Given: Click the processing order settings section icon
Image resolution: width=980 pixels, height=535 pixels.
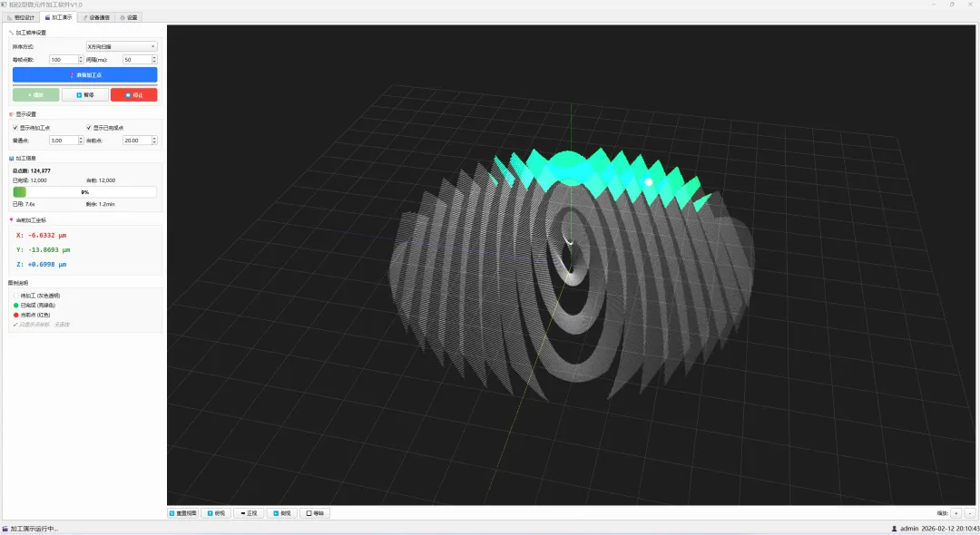Looking at the screenshot, I should [11, 33].
